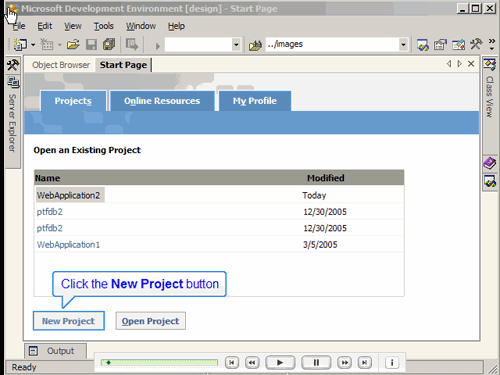500x375 pixels.
Task: Click the New Project button
Action: pyautogui.click(x=69, y=321)
